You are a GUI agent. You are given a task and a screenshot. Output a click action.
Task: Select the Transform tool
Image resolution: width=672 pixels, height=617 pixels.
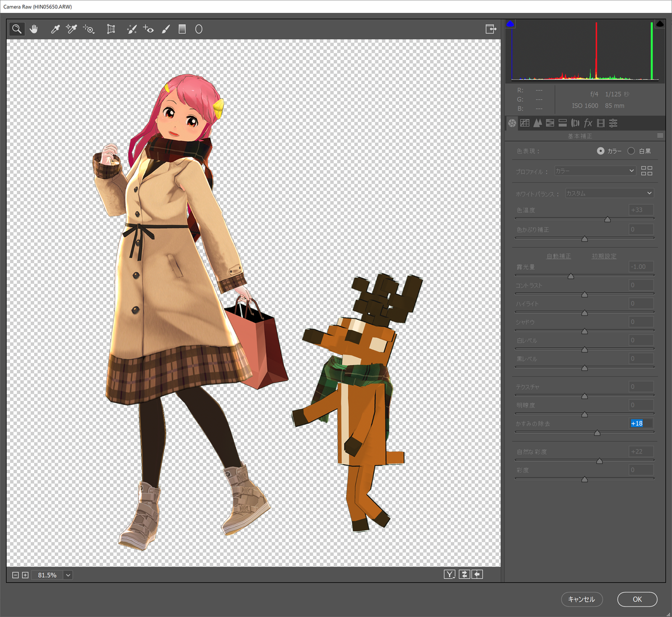point(111,29)
